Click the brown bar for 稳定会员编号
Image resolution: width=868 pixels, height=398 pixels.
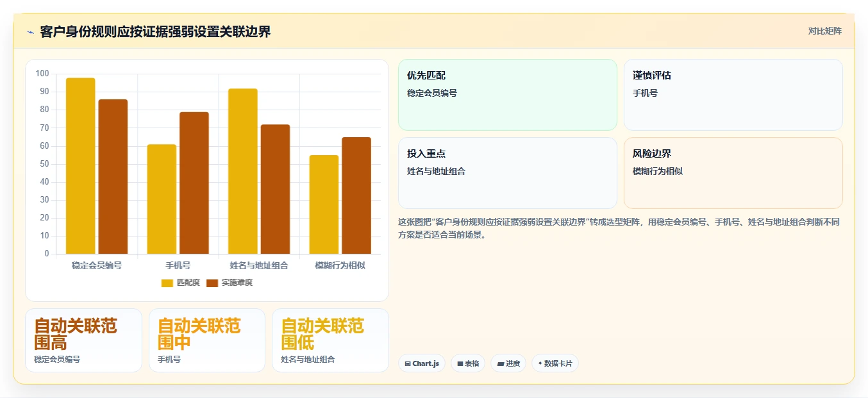click(x=113, y=177)
